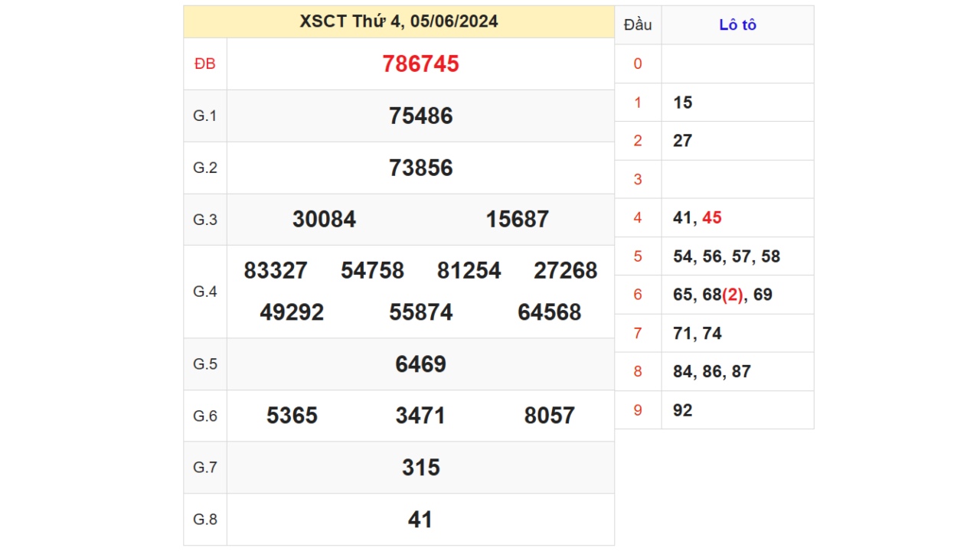Select the red lô tô value 45

click(712, 217)
